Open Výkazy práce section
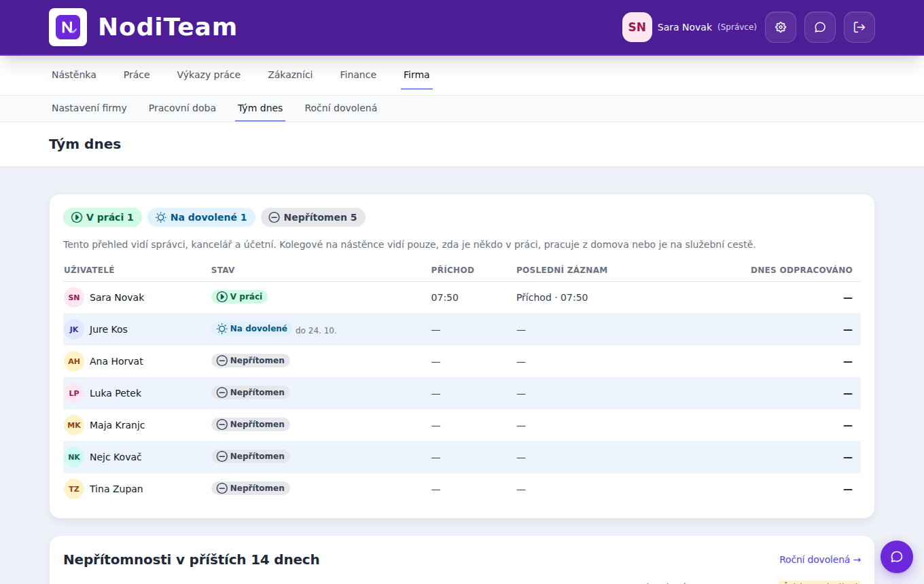924x584 pixels. 209,75
